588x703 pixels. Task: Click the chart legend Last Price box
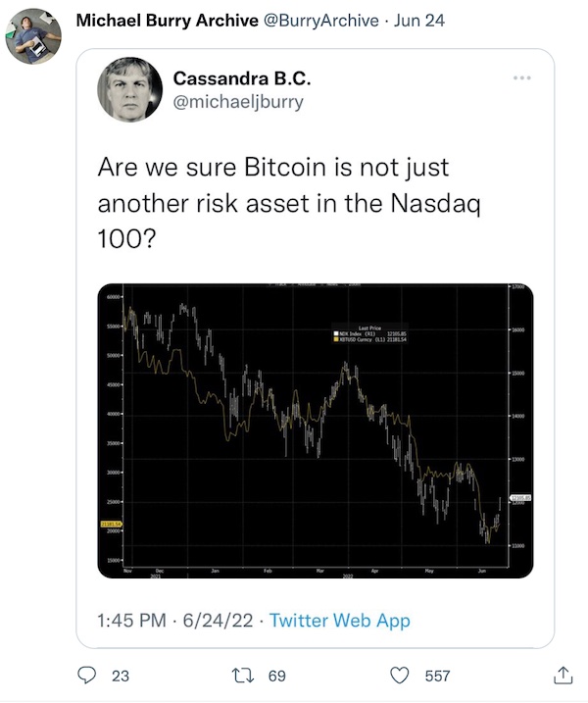click(369, 334)
